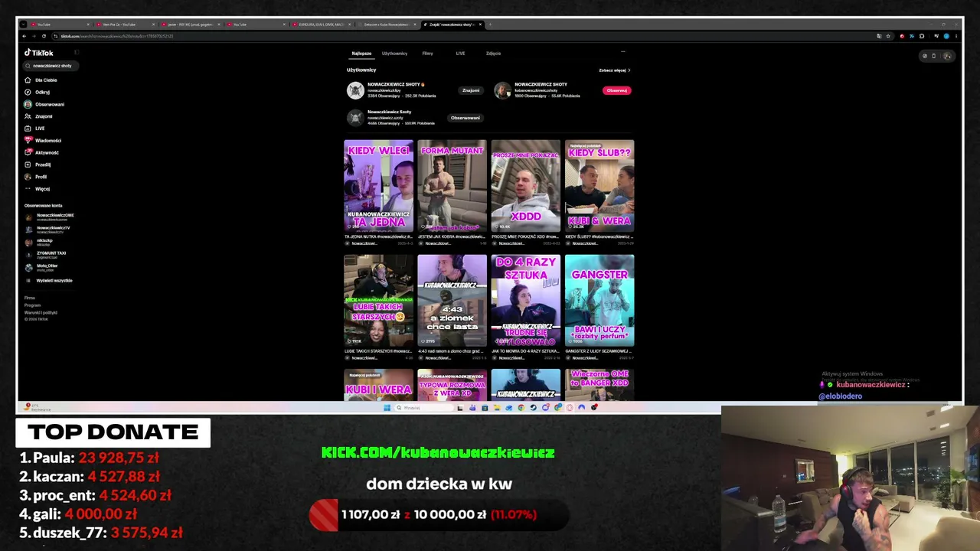Open NowaczkiewiczOME followed account
The image size is (980, 551).
pyautogui.click(x=50, y=217)
